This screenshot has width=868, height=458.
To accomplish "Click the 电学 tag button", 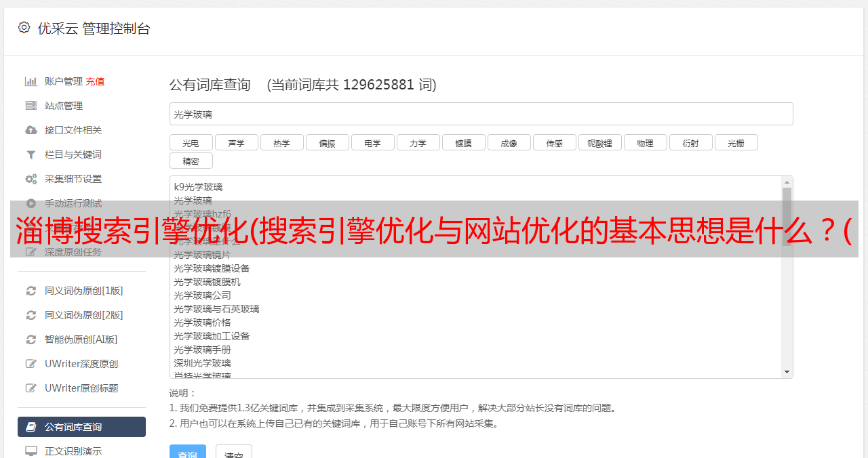I will click(372, 142).
